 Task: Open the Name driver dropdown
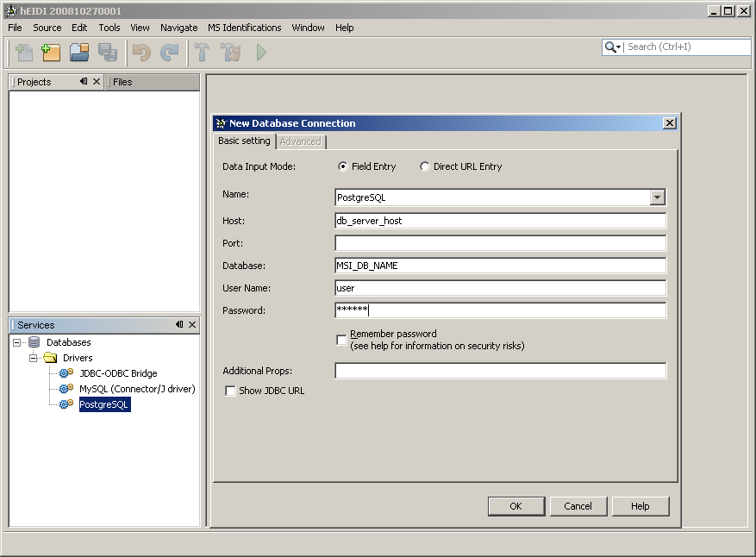coord(658,197)
